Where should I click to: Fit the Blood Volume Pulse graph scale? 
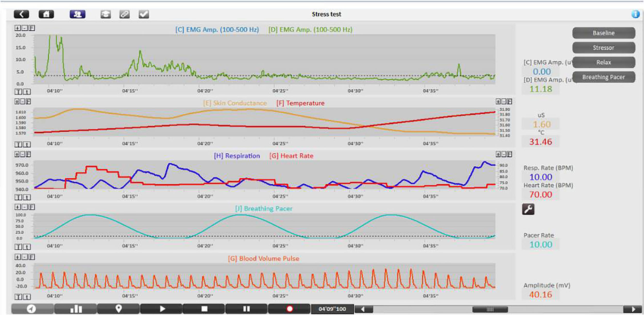[x=32, y=257]
